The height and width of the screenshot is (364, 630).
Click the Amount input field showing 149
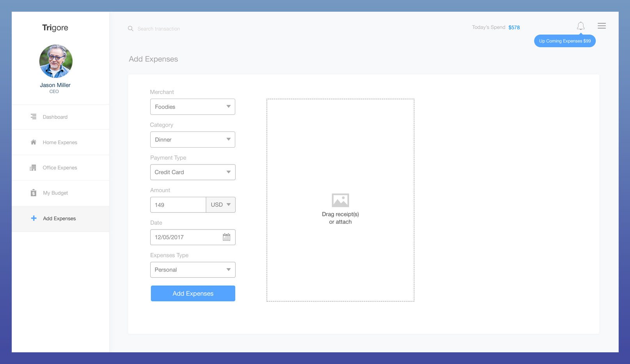178,205
